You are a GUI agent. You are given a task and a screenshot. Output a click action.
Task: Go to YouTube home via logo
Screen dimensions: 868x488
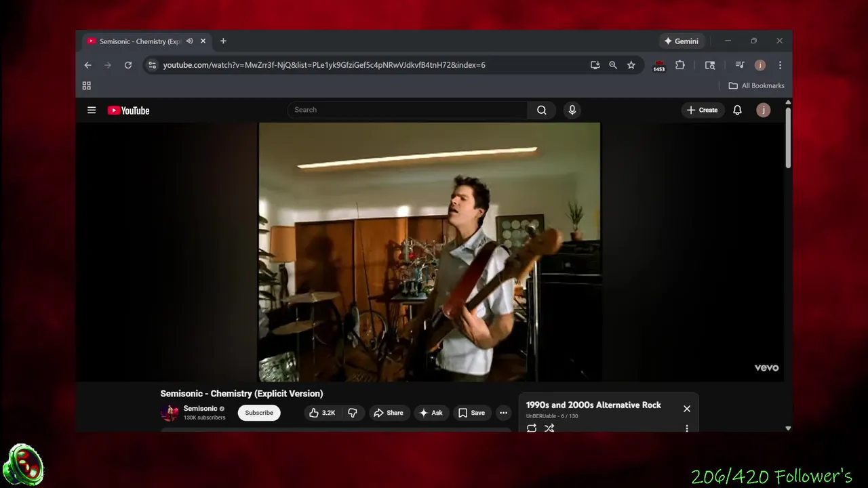coord(128,110)
